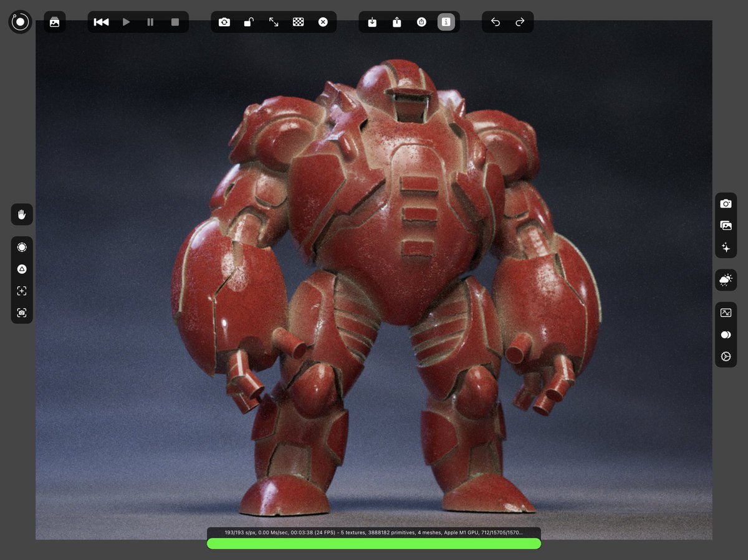Open the gear render settings panel
748x560 pixels.
[726, 356]
